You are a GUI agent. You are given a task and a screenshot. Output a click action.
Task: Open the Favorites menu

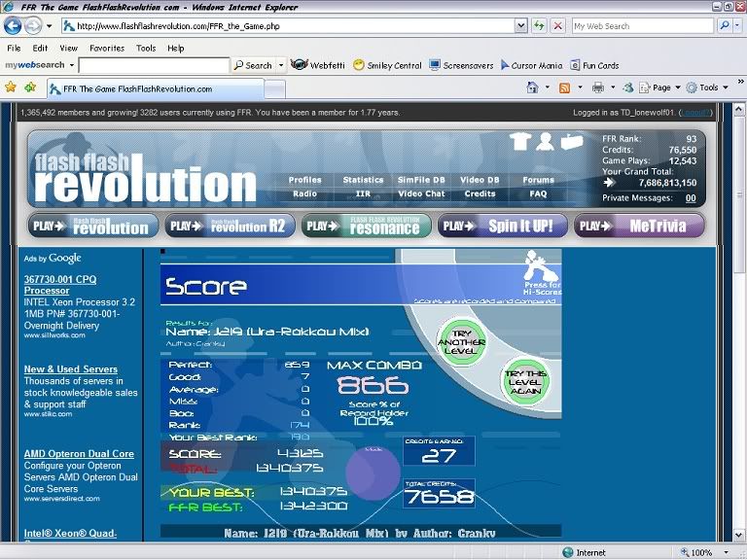(x=106, y=48)
